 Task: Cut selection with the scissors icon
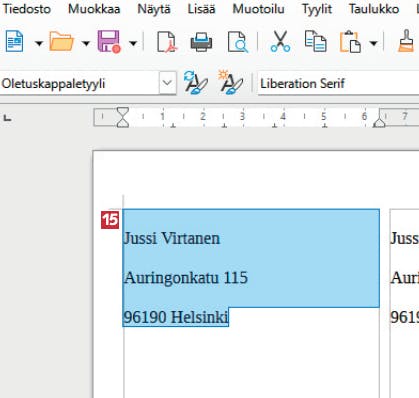point(280,42)
